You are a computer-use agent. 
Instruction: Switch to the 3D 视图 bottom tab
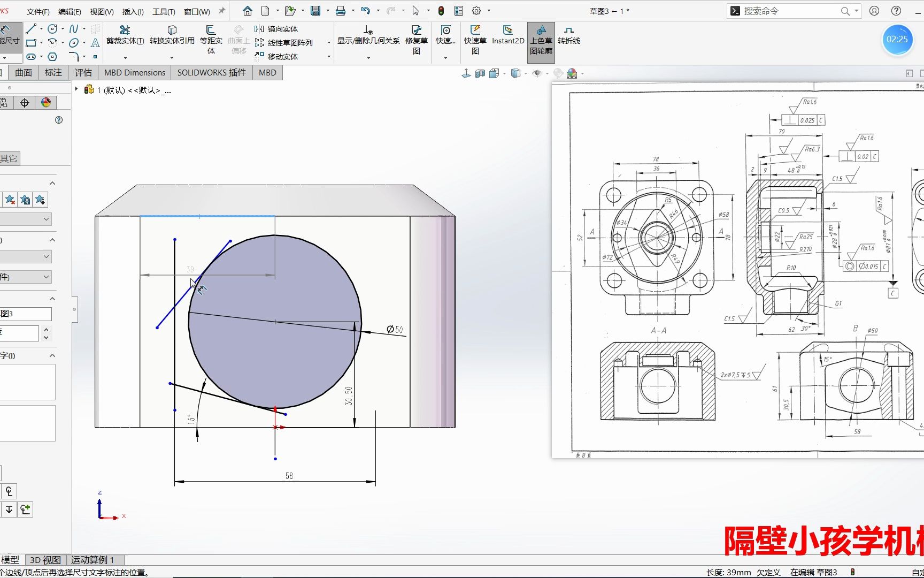coord(45,560)
